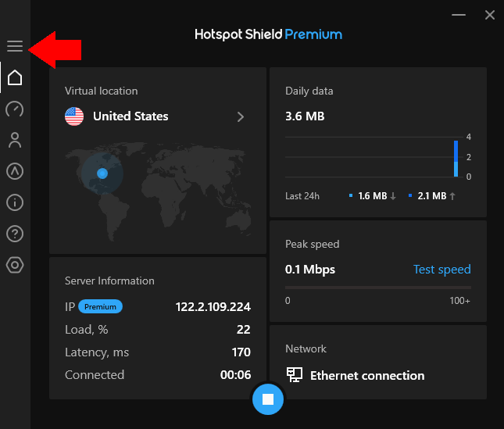Click the circled caret icon in the sidebar
This screenshot has height=429, width=504.
15,171
